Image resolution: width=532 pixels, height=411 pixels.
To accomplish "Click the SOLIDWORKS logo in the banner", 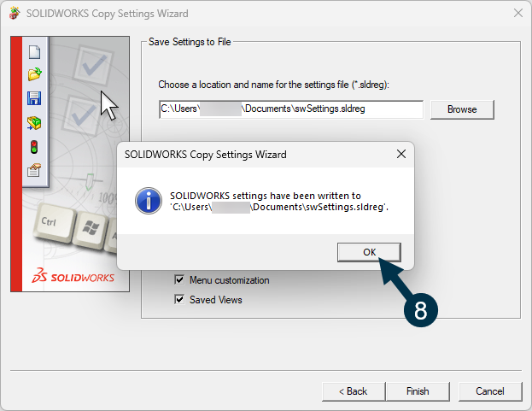I will click(x=73, y=276).
